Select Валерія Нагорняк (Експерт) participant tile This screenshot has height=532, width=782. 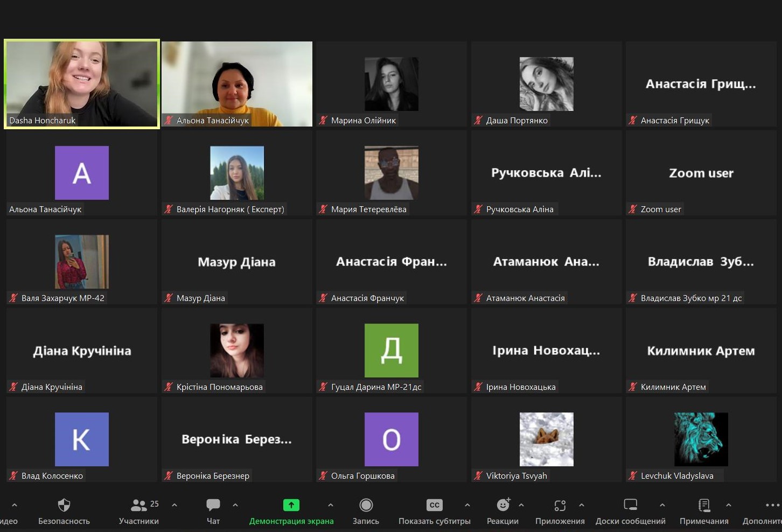[237, 173]
